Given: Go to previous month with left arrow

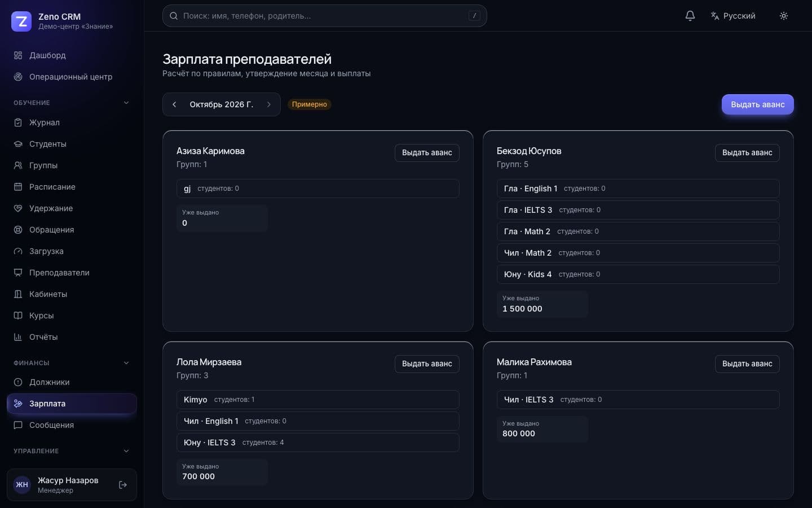Looking at the screenshot, I should tap(174, 104).
